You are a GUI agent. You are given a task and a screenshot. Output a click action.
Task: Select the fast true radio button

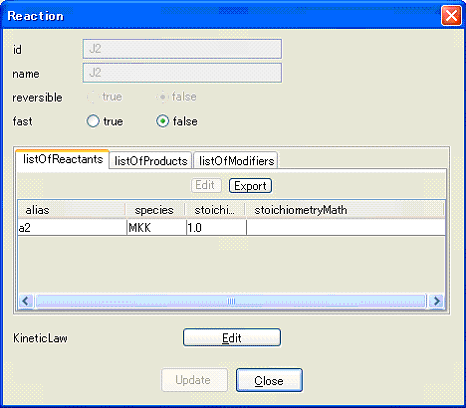[x=93, y=121]
